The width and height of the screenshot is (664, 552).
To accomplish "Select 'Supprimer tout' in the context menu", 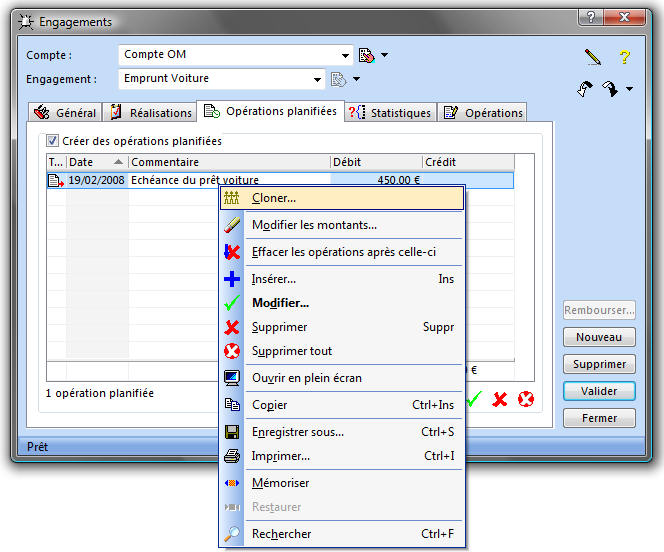I will (292, 351).
